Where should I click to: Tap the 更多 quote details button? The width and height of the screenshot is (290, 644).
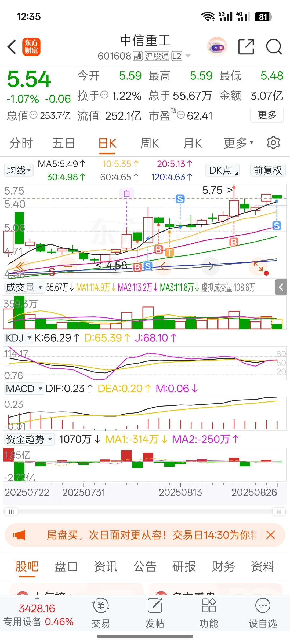(267, 115)
